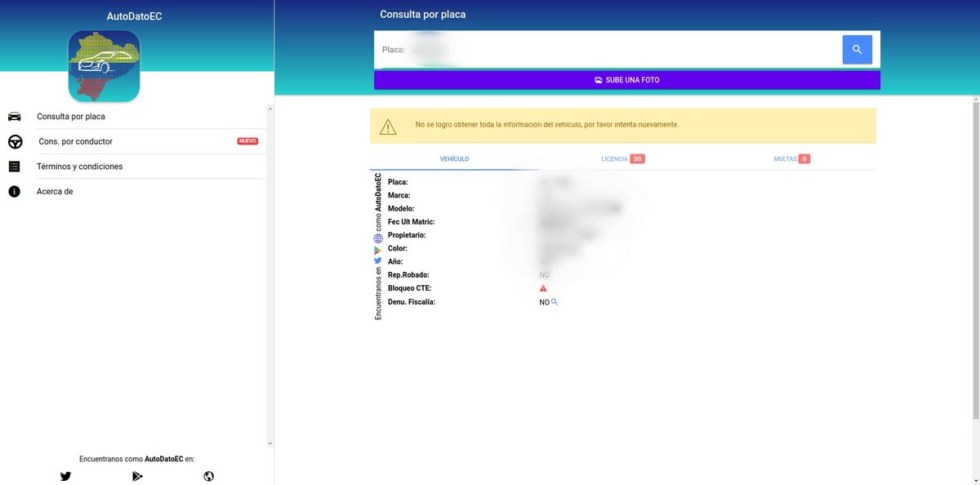The image size is (980, 485).
Task: Open Términos y condiciones via its list icon
Action: 15,166
